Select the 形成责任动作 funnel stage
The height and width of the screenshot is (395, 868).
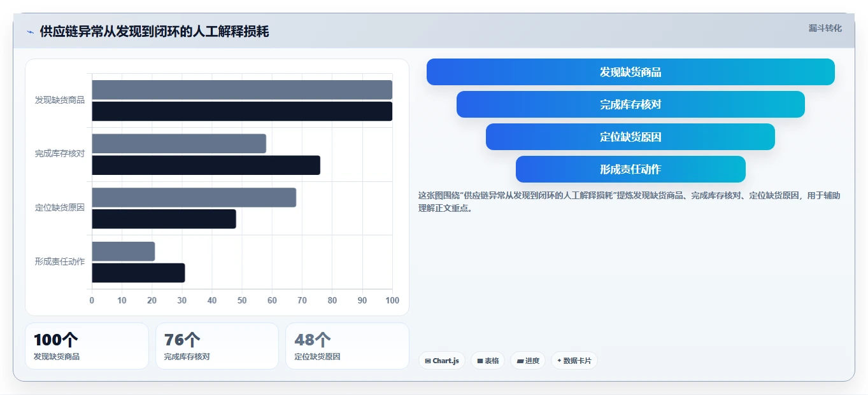(x=630, y=169)
